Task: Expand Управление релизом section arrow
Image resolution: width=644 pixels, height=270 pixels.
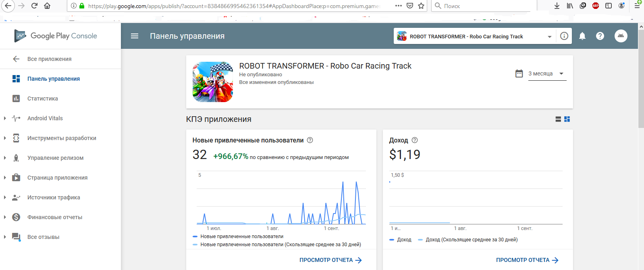Action: tap(5, 158)
